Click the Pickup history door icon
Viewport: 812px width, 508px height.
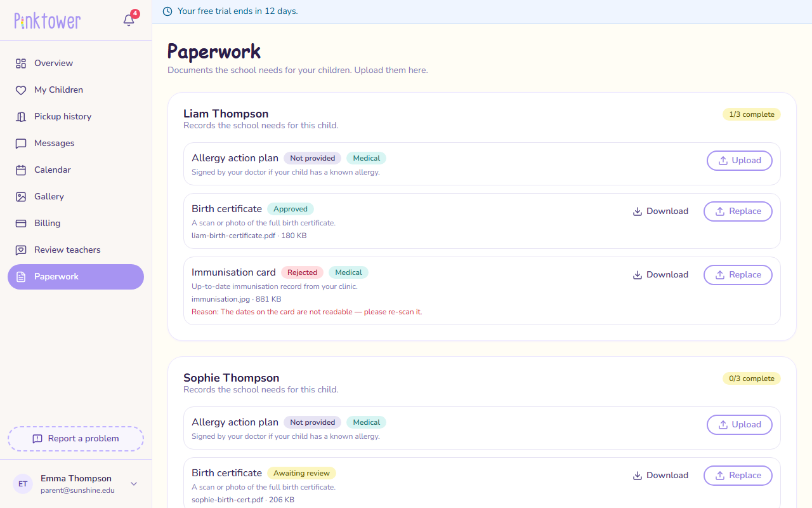21,117
